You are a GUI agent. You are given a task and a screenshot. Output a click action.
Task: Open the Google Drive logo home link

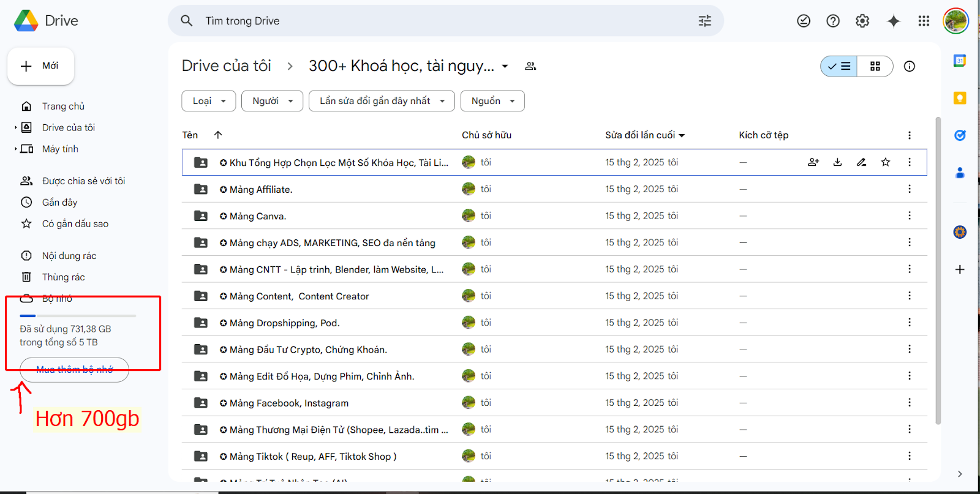[x=47, y=21]
